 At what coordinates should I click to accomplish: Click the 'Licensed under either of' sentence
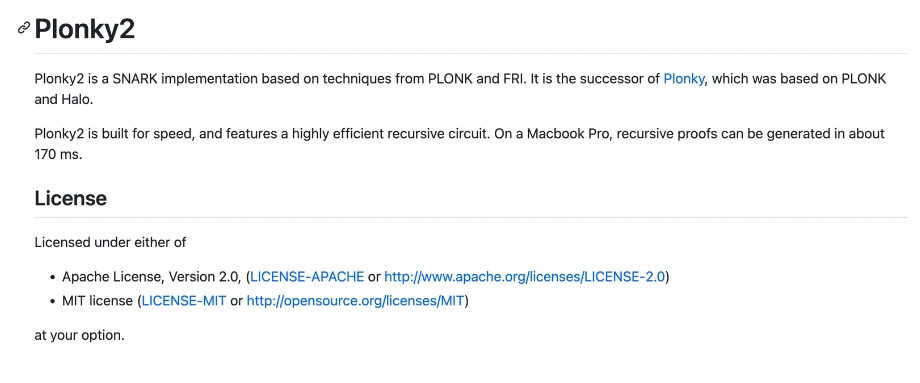pyautogui.click(x=110, y=242)
